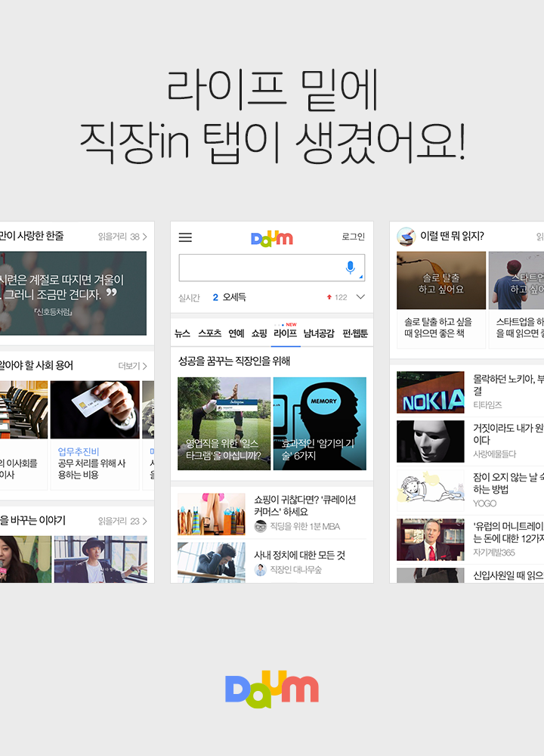Select the 쇼핑 tab
Viewport: 544px width, 756px height.
point(259,333)
